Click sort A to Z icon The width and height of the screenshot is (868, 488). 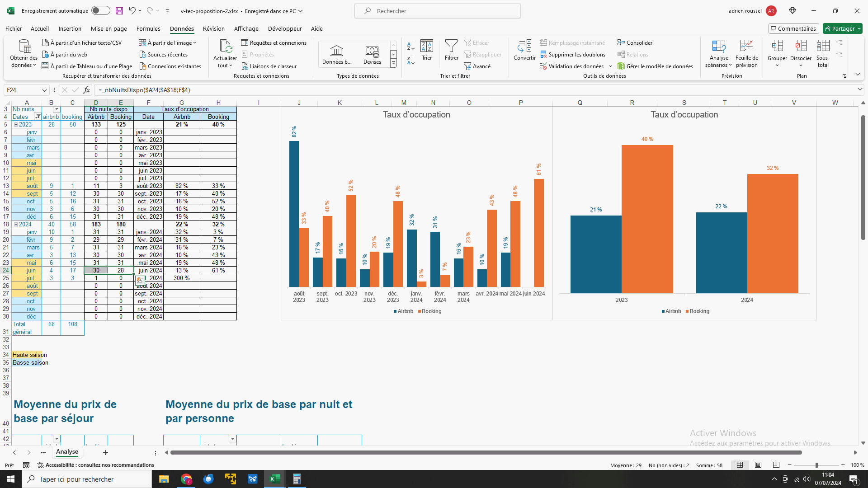pyautogui.click(x=410, y=46)
